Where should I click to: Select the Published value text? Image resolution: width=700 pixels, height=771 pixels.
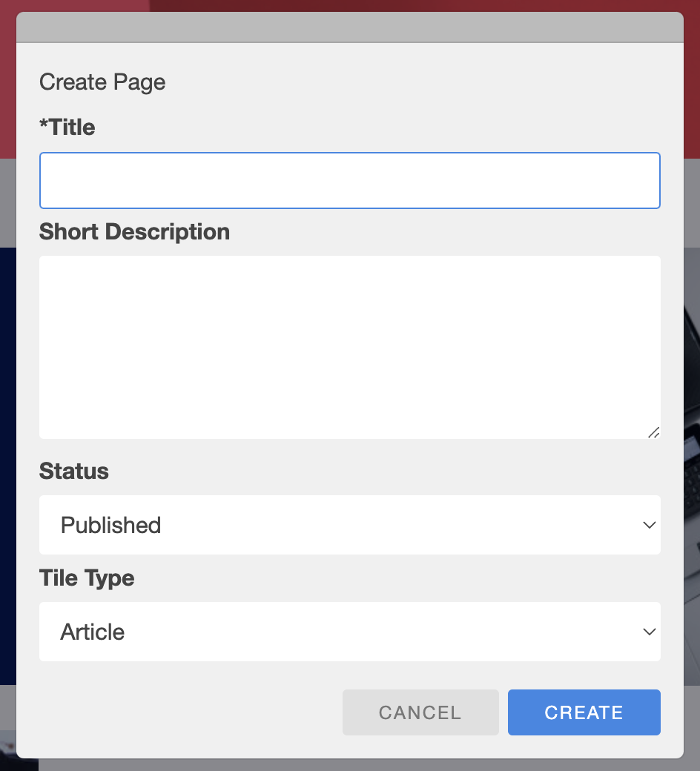110,525
